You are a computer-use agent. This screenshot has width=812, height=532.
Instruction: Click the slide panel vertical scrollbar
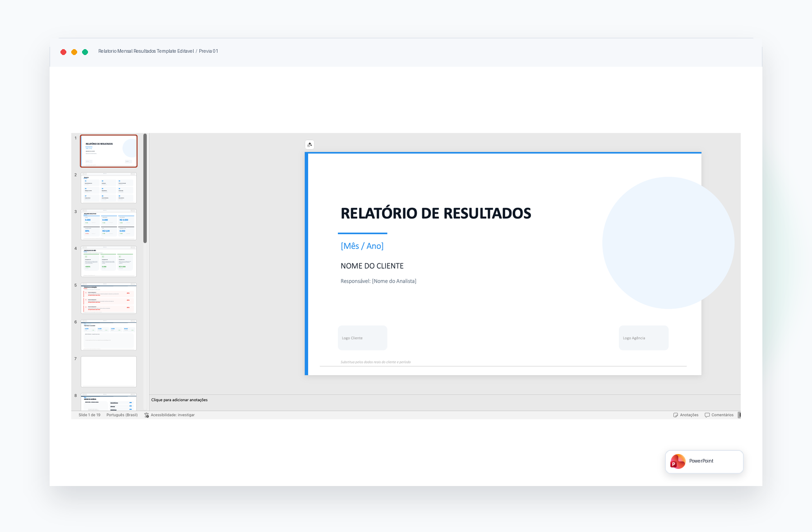coord(145,188)
